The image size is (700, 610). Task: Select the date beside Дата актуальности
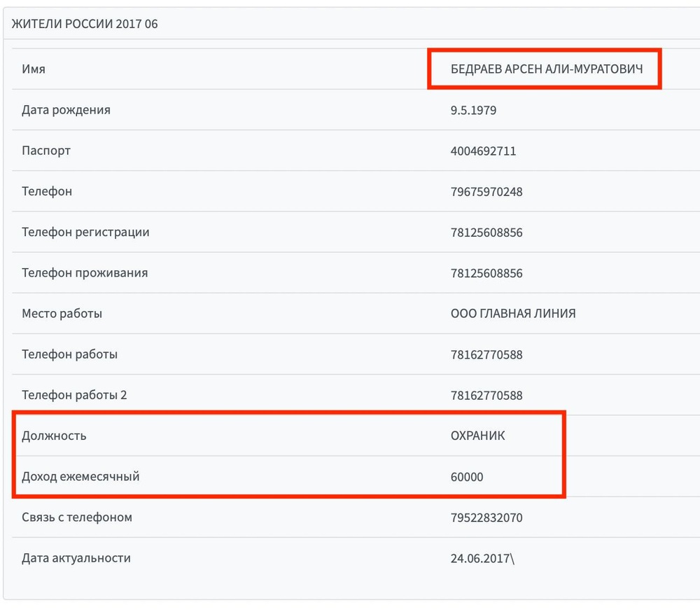(x=482, y=559)
